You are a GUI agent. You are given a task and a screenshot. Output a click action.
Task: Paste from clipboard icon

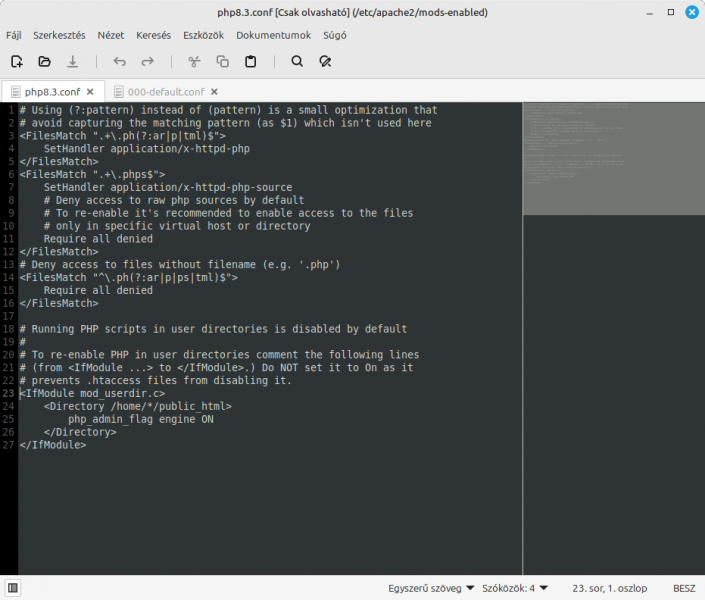[251, 61]
